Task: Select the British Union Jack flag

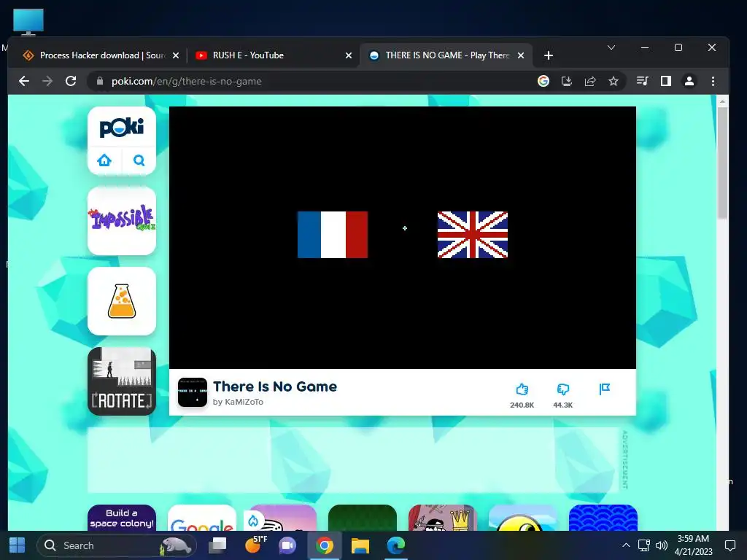Action: coord(473,235)
